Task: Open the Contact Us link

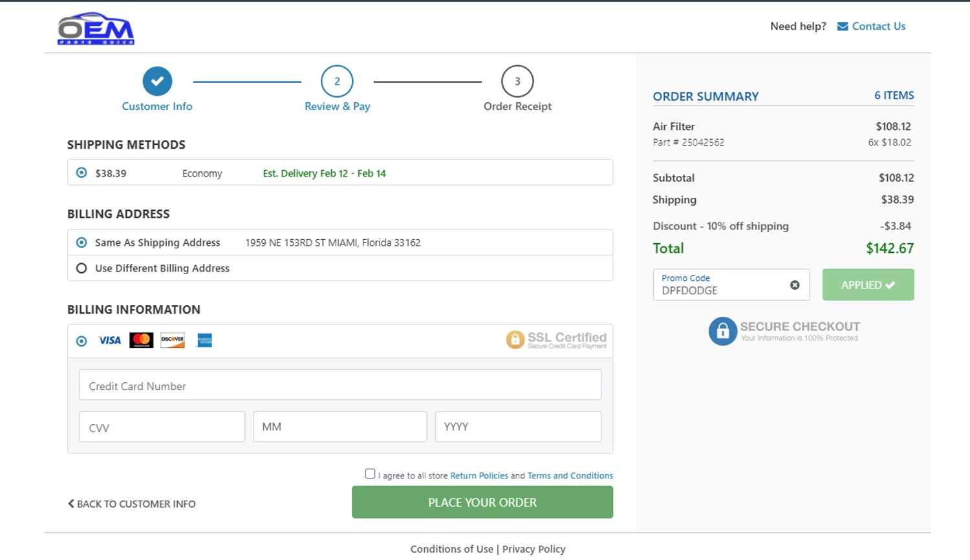Action: tap(878, 27)
